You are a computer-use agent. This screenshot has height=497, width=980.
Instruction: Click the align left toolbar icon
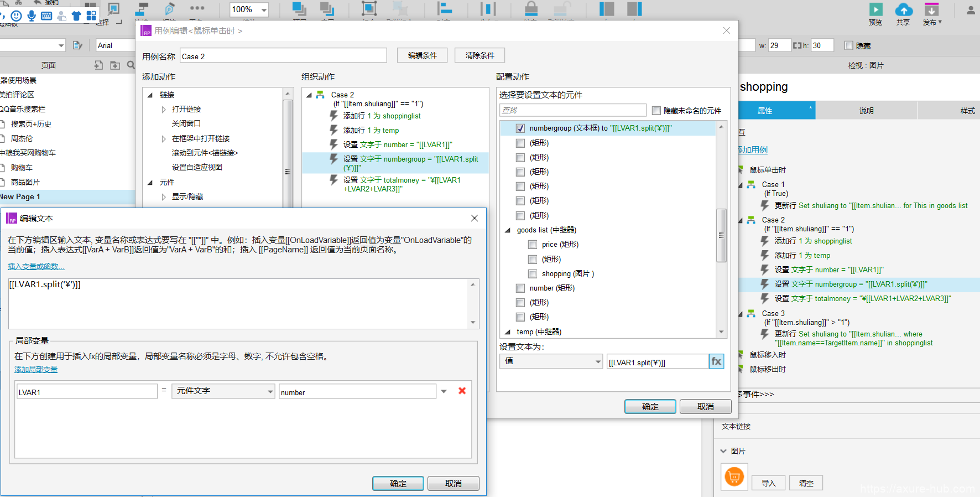444,8
